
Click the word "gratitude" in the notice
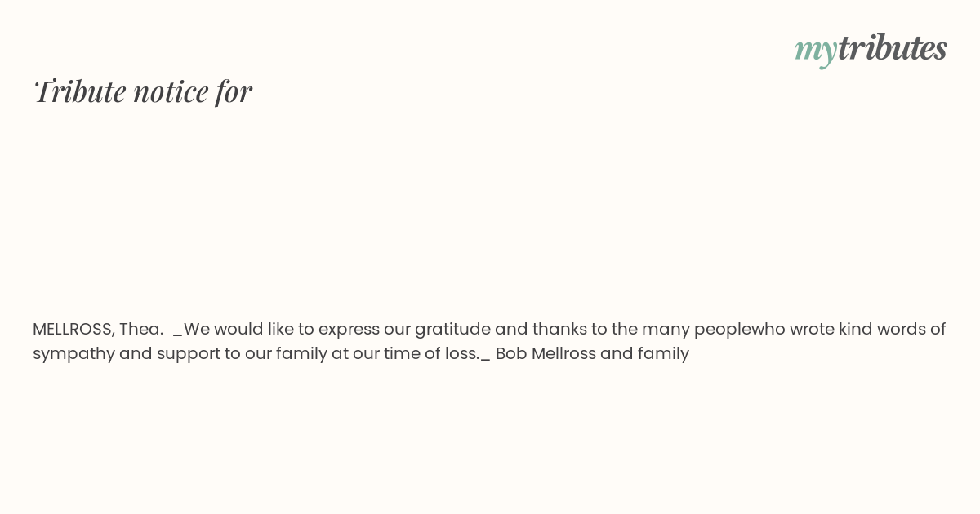[452, 330]
